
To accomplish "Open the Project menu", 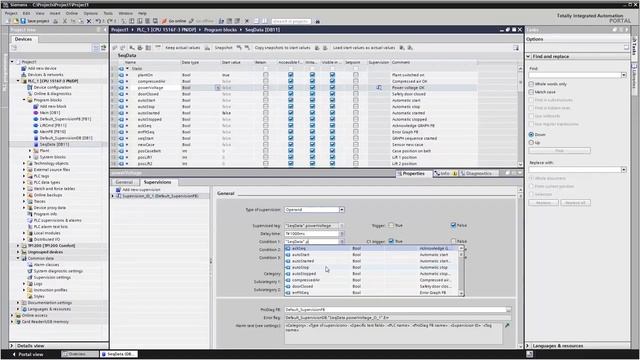I will click(x=11, y=13).
